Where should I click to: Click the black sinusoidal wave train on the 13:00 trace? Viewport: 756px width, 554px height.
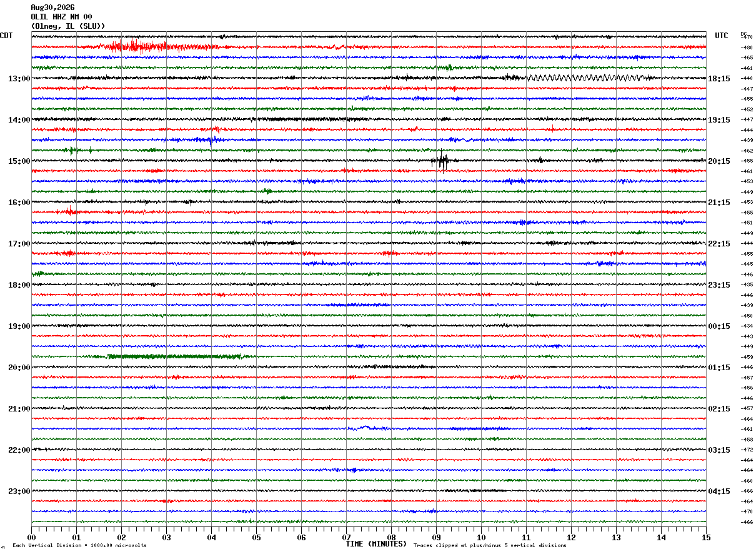(584, 78)
